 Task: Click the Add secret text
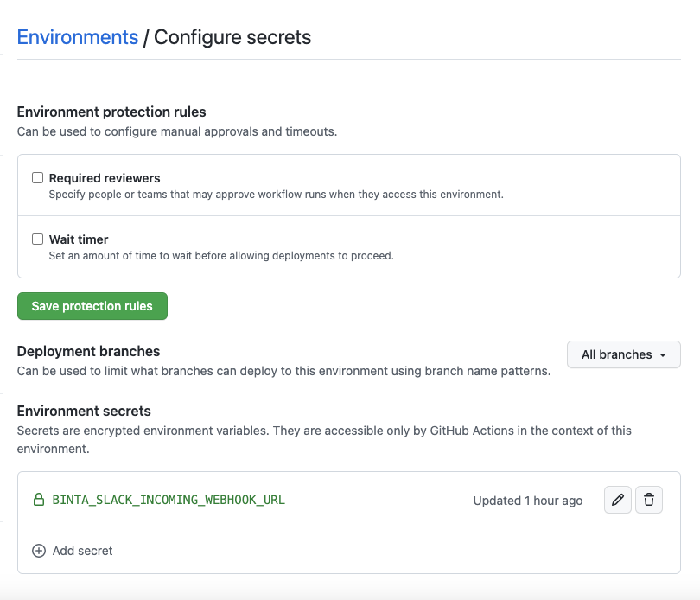[x=83, y=551]
